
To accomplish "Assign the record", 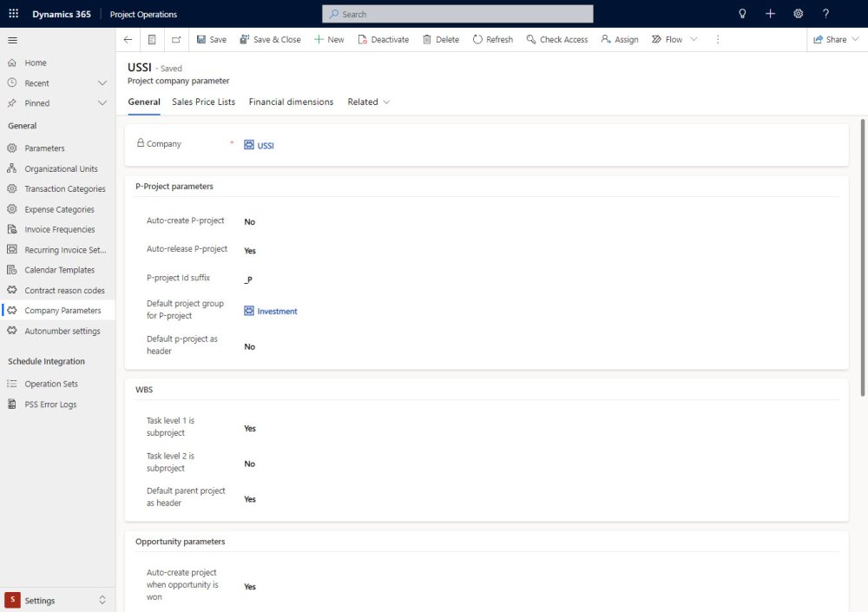I will (620, 39).
